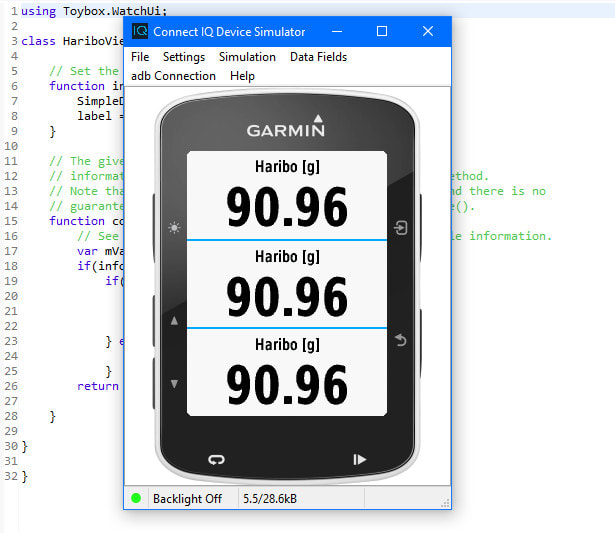Screen dimensions: 615x533
Task: Click the 'return' keyword on line 26
Action: pyautogui.click(x=98, y=386)
